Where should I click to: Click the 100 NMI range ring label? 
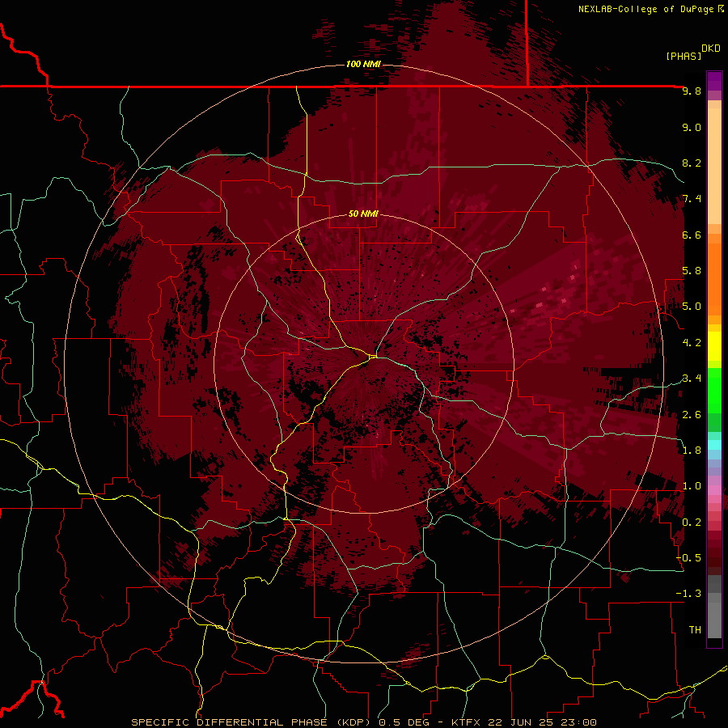coord(363,64)
